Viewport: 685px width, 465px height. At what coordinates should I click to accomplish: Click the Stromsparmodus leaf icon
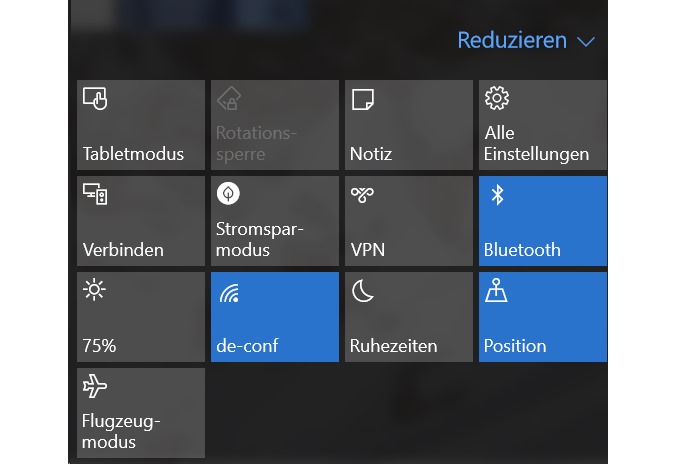229,194
